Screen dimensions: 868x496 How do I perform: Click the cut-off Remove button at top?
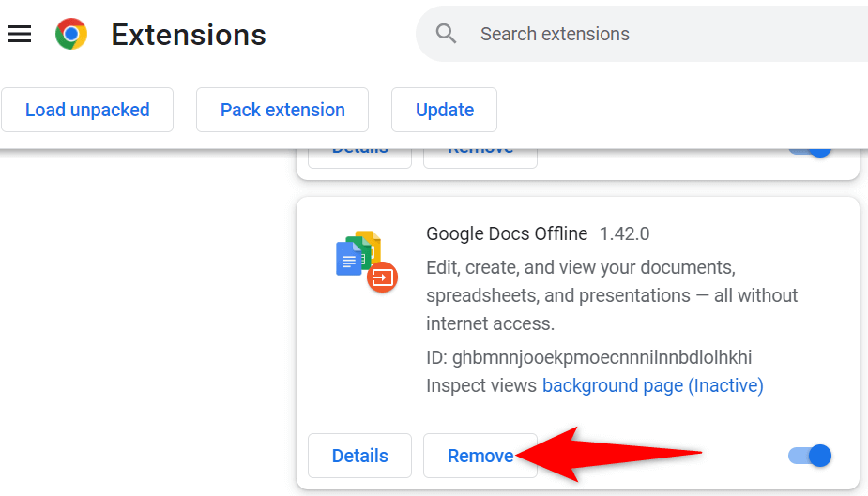(x=480, y=155)
